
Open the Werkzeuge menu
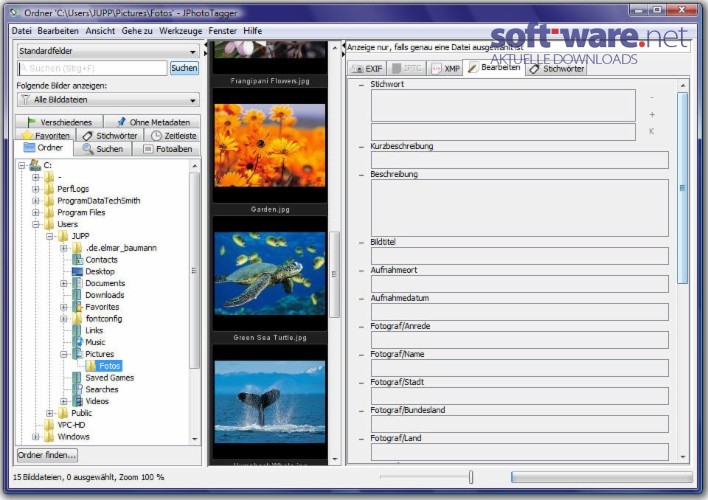tap(181, 31)
